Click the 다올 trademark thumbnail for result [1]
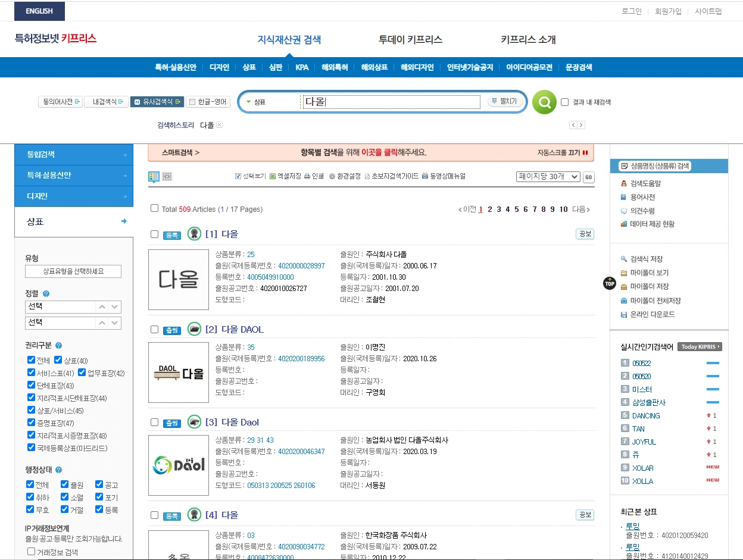 pyautogui.click(x=179, y=280)
